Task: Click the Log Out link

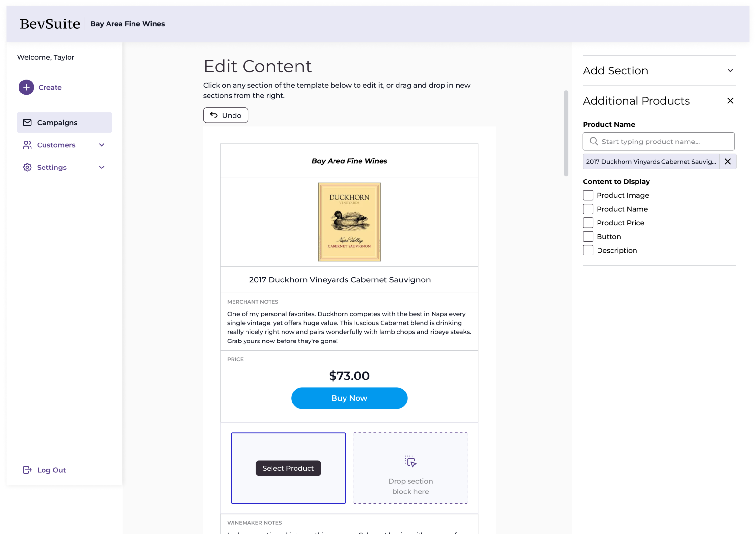Action: [51, 470]
